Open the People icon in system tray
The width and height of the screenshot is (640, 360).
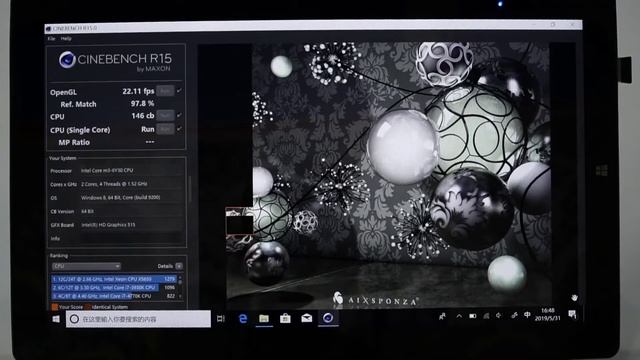tap(442, 316)
